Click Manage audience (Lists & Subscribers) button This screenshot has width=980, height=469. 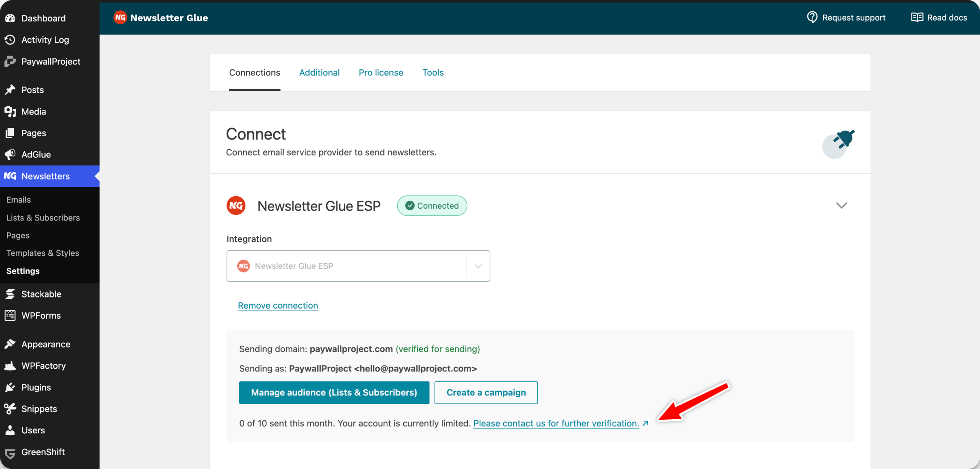(x=334, y=392)
